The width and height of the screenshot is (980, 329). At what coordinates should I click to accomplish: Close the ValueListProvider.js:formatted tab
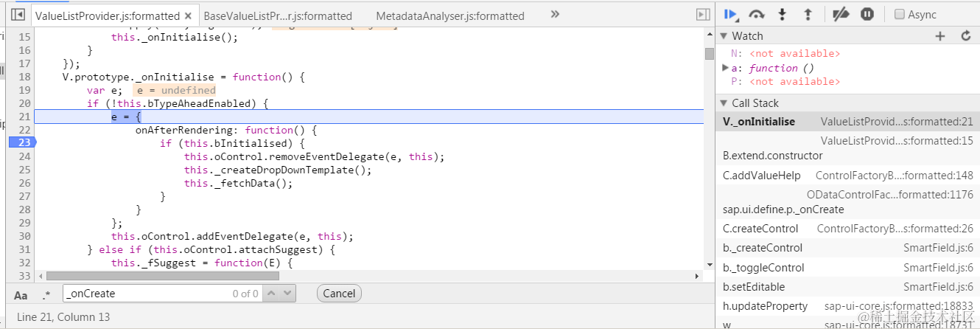tap(189, 15)
